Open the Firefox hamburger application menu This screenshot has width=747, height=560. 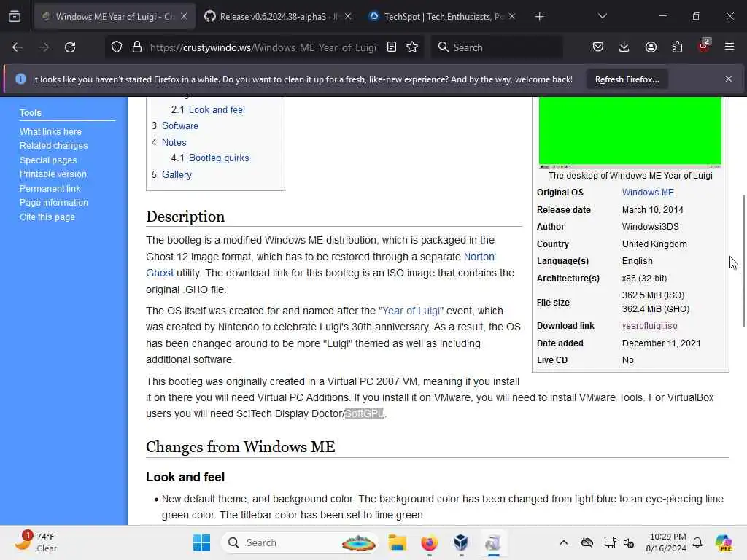point(729,47)
